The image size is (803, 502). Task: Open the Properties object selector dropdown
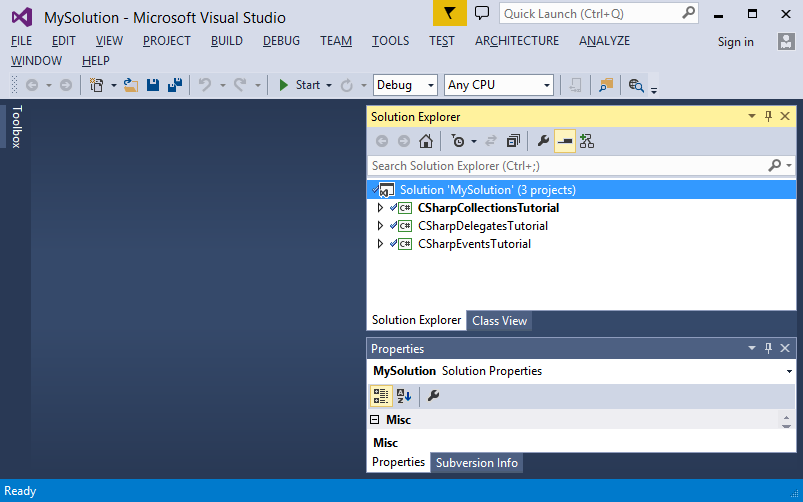tap(789, 371)
